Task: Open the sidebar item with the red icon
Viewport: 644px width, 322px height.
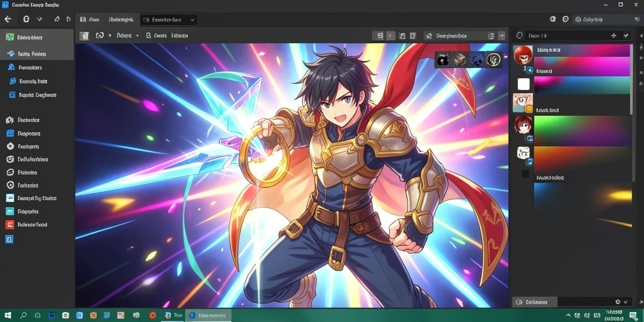Action: (x=26, y=225)
